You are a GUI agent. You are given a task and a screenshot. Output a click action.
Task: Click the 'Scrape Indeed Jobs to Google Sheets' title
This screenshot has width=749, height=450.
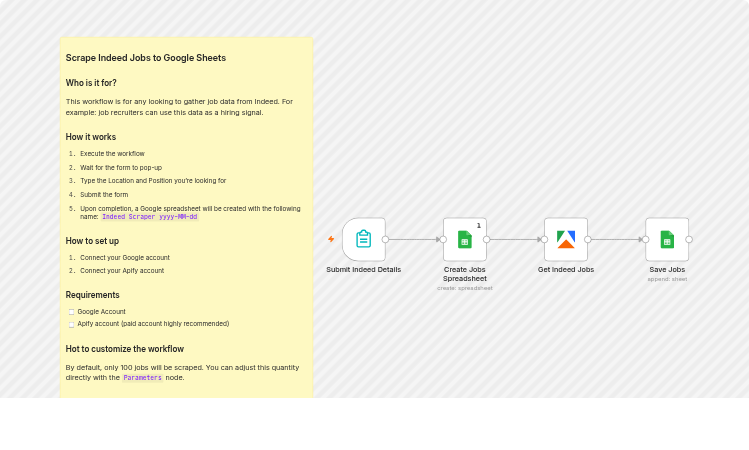pyautogui.click(x=146, y=58)
